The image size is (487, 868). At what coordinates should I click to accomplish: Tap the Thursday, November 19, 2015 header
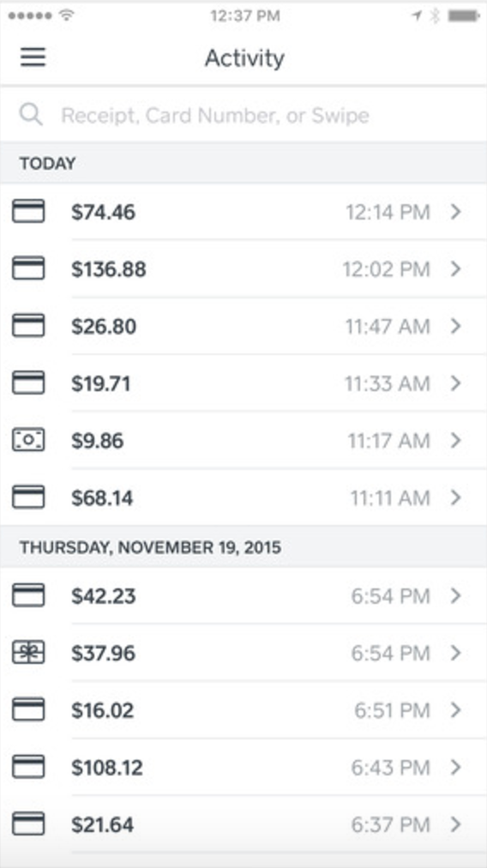(150, 548)
